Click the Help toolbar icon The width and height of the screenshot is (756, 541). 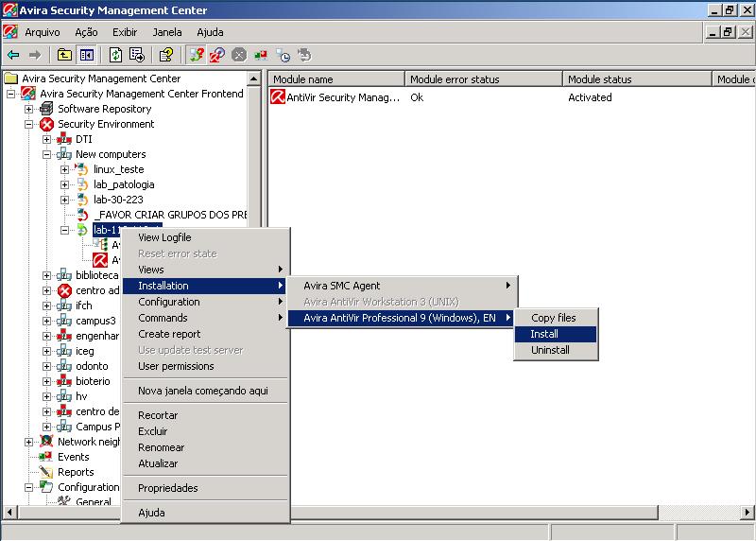coord(166,55)
